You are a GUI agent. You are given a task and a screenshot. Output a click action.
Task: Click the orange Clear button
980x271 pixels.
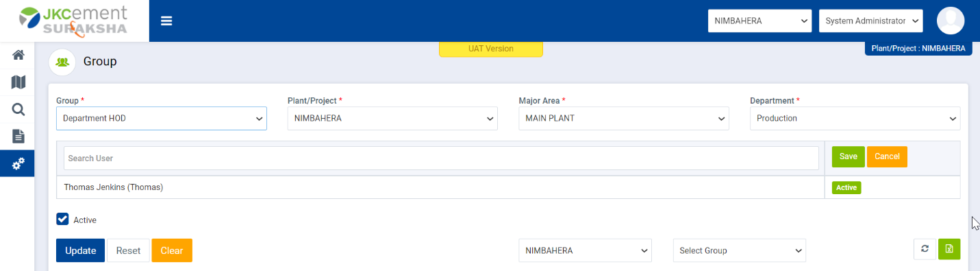tap(172, 250)
